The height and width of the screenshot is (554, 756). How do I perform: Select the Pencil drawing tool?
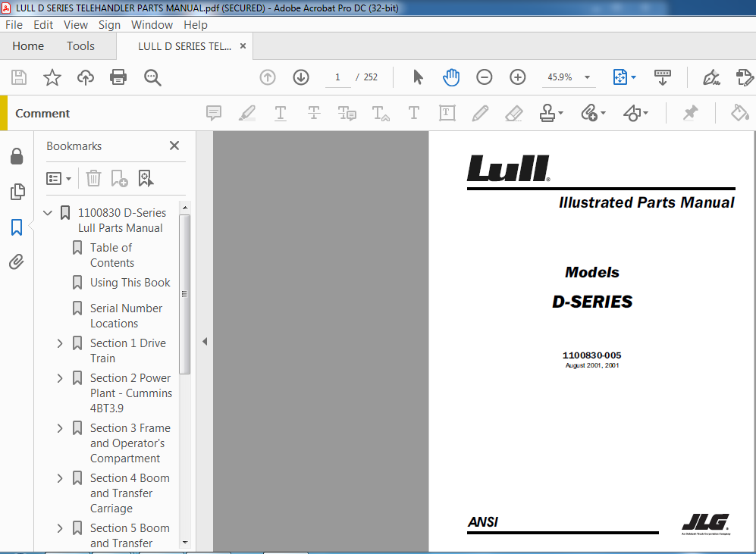point(480,113)
